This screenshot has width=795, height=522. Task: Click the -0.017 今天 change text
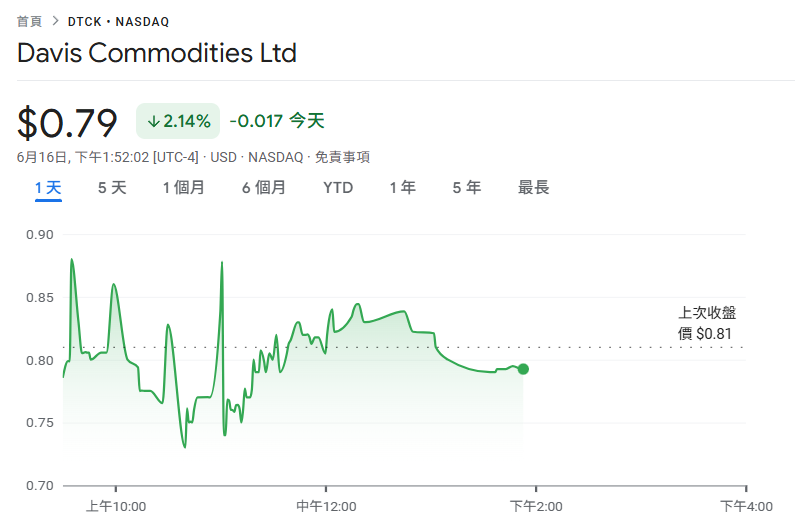point(277,122)
